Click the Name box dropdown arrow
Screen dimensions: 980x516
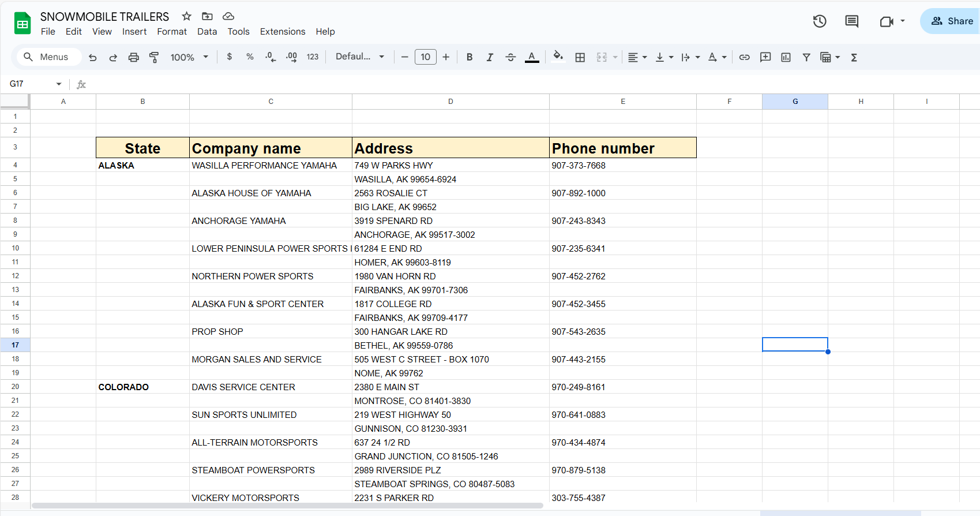tap(59, 84)
